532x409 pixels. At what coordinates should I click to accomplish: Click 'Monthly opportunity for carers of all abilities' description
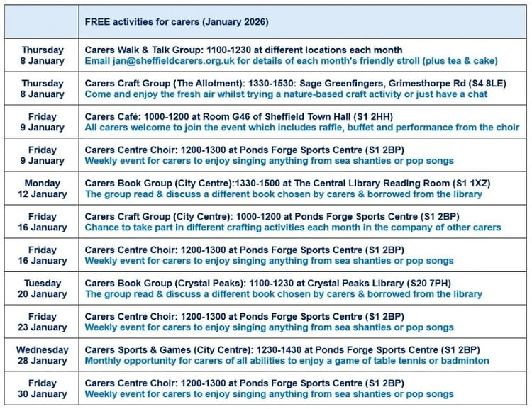coord(287,360)
